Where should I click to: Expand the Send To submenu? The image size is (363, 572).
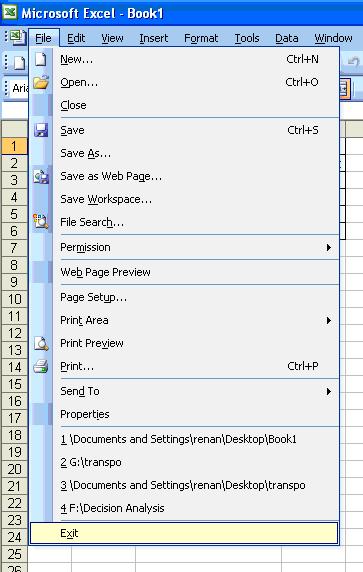tap(185, 391)
